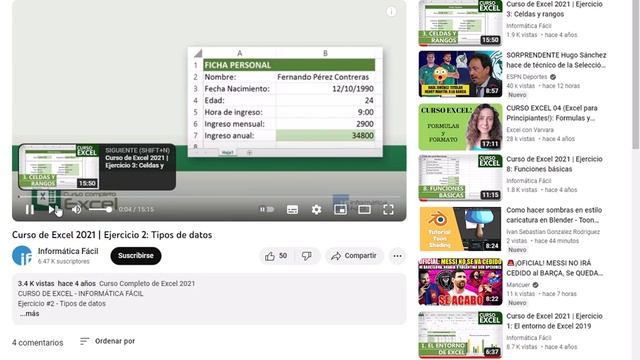Open Ejercicio 8: Funciones básicas title
The width and height of the screenshot is (640, 360).
(x=554, y=164)
